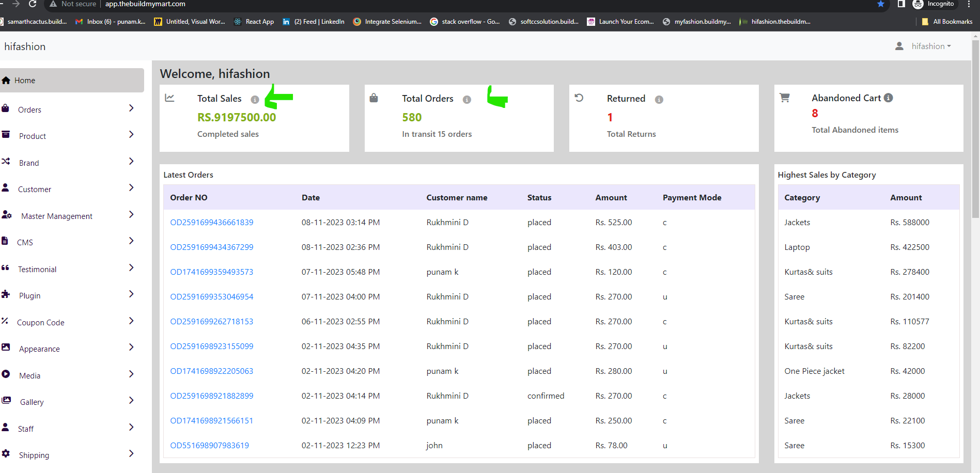Click the info icon beside Total Orders
The width and height of the screenshot is (980, 473).
466,100
